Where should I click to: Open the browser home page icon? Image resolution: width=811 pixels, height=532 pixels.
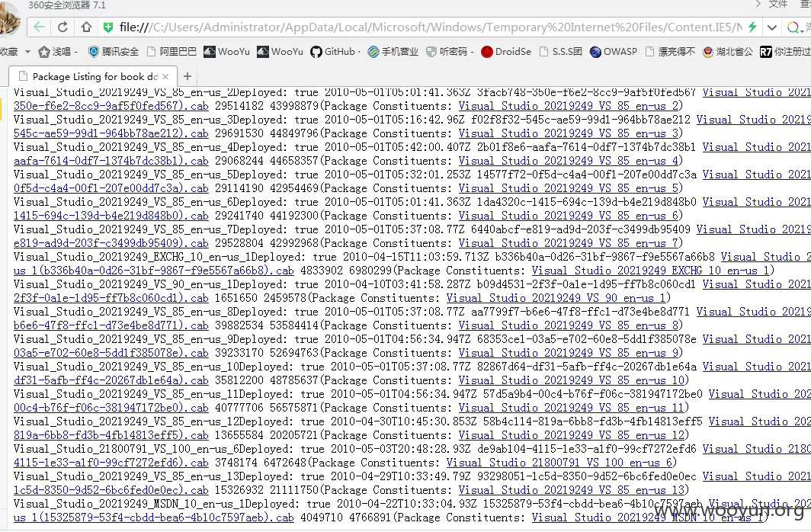click(86, 27)
